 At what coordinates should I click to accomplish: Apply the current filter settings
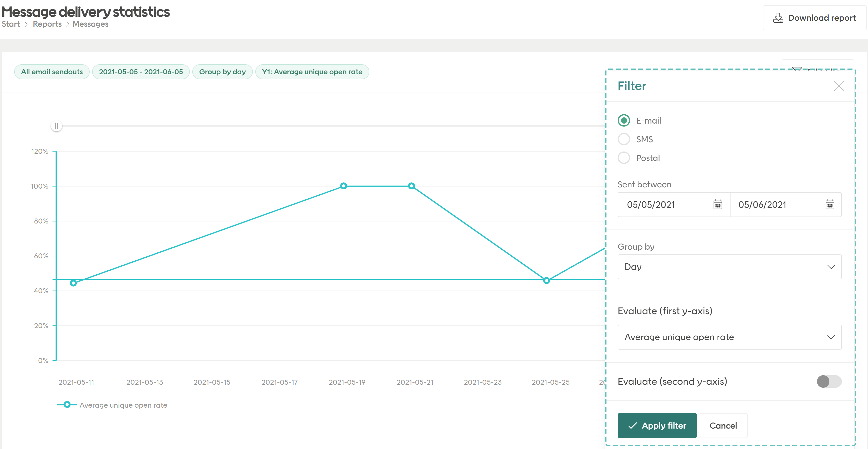point(657,425)
